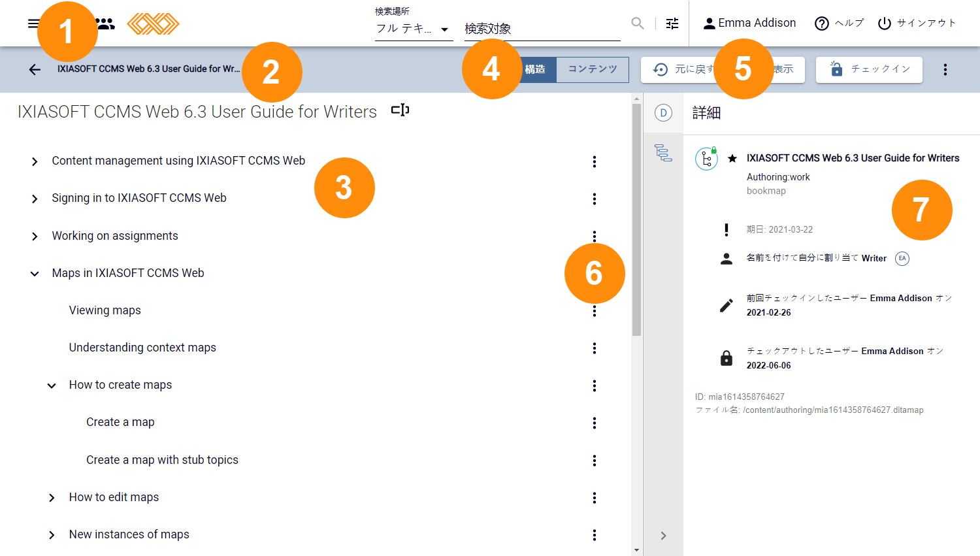Screen dimensions: 980x556
Task: Focus the 検索対象 search input field
Action: click(542, 29)
